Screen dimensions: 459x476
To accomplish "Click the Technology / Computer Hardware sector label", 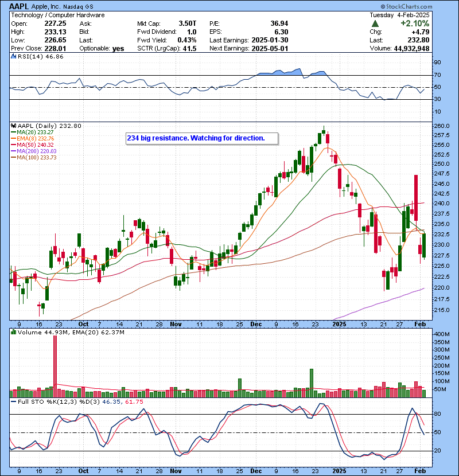I will [58, 15].
